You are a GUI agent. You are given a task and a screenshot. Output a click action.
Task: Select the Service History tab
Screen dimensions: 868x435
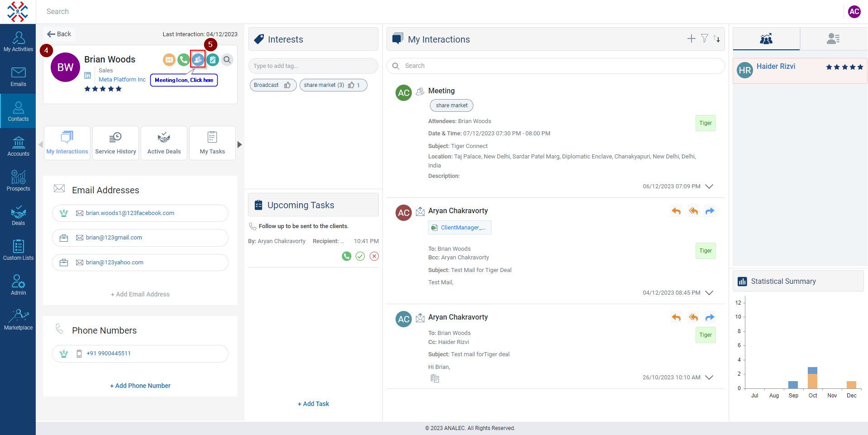(115, 143)
